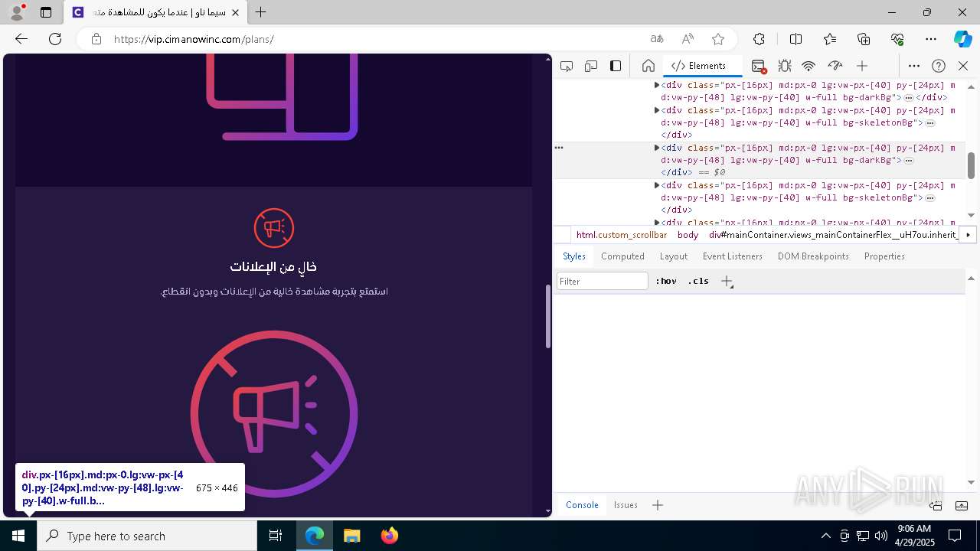Open actions menu dots left of selected node
The height and width of the screenshot is (551, 980).
pyautogui.click(x=559, y=148)
